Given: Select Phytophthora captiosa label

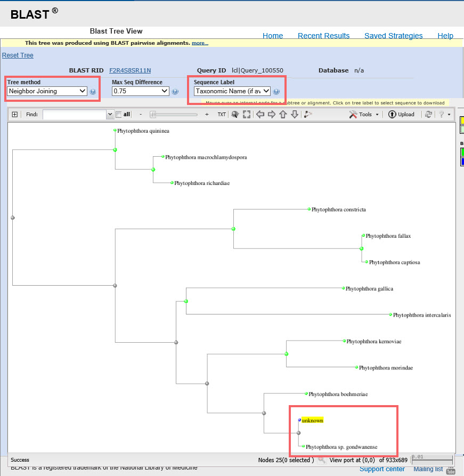Looking at the screenshot, I should pyautogui.click(x=394, y=262).
